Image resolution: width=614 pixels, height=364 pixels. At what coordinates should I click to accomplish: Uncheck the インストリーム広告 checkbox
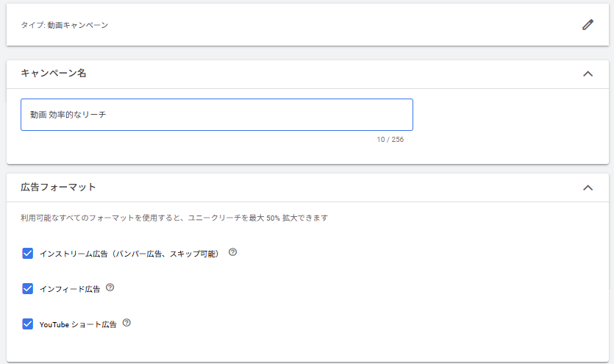click(x=27, y=253)
